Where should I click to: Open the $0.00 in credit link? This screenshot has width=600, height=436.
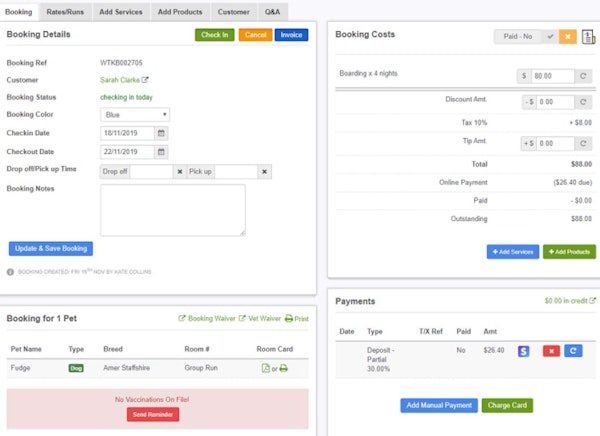[570, 301]
